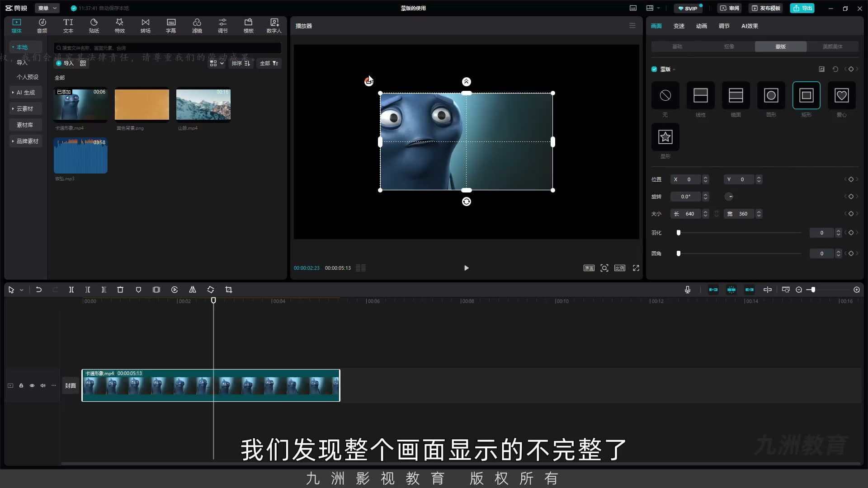Image resolution: width=868 pixels, height=488 pixels.
Task: Select the 山脉.mp4 media thumbnail
Action: [x=203, y=105]
